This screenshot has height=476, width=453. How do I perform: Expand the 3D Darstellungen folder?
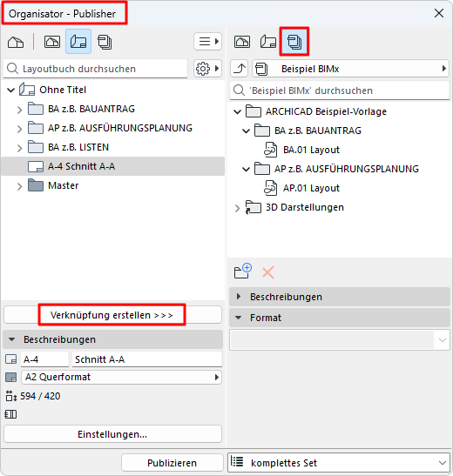click(237, 208)
